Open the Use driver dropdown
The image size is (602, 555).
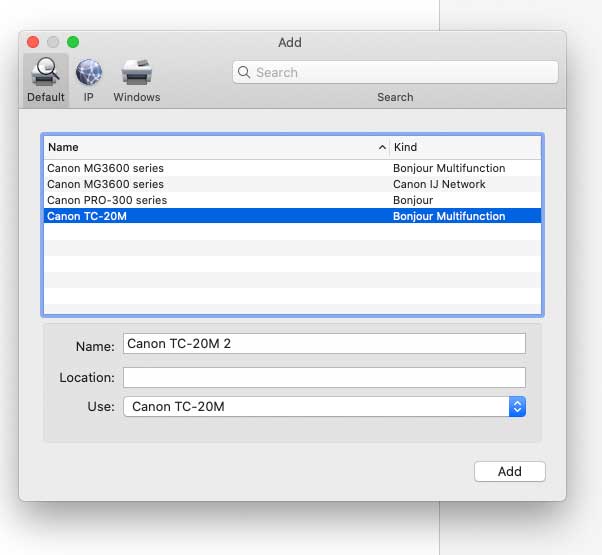coord(324,406)
